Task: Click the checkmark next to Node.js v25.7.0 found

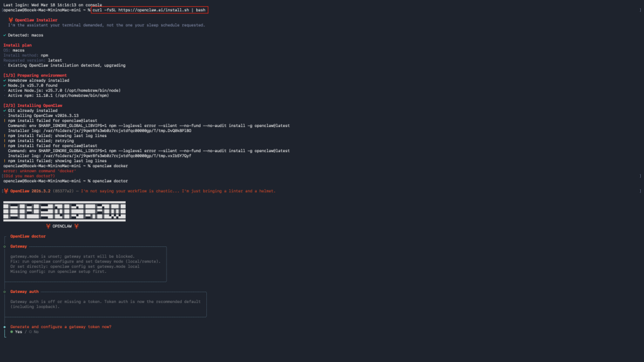Action: tap(4, 85)
